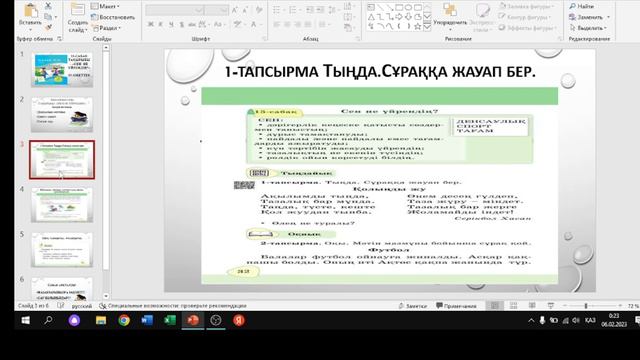Select slide 4 thumbnail
Image resolution: width=640 pixels, height=360 pixels.
pyautogui.click(x=62, y=204)
